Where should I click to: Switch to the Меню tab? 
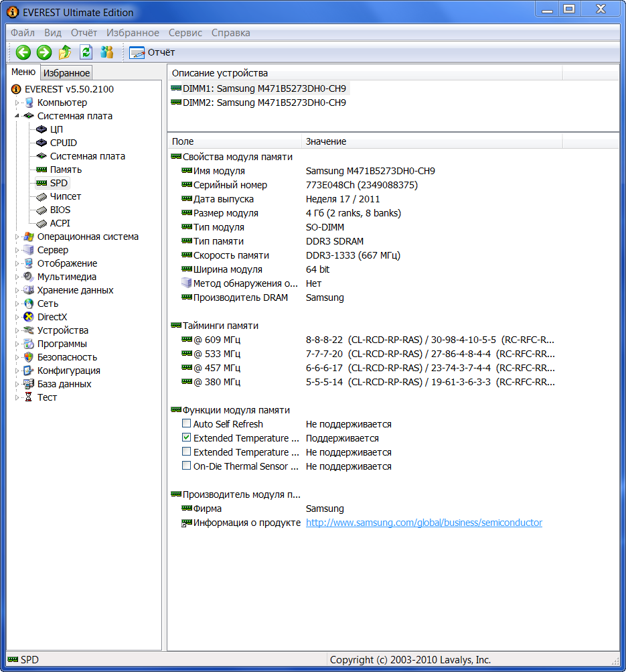click(x=23, y=72)
